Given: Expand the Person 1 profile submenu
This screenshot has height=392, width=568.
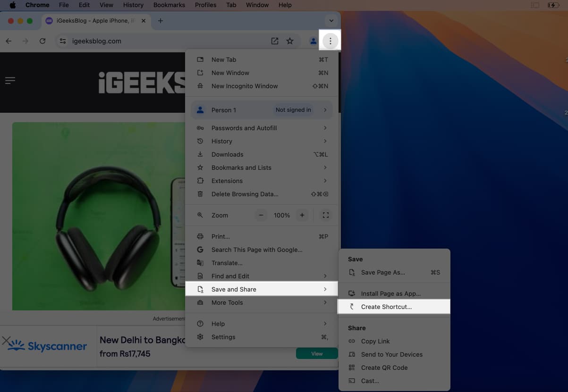Looking at the screenshot, I should pos(262,110).
